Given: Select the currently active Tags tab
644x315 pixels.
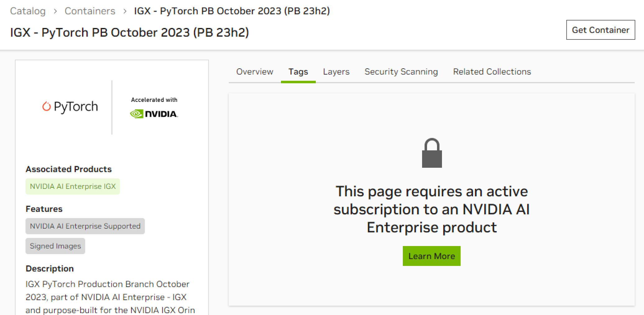Looking at the screenshot, I should point(298,72).
